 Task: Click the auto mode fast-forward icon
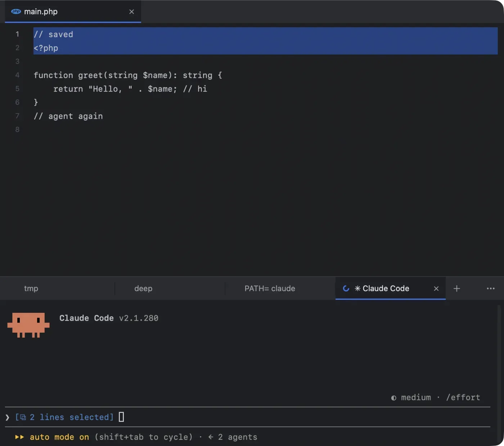point(19,437)
